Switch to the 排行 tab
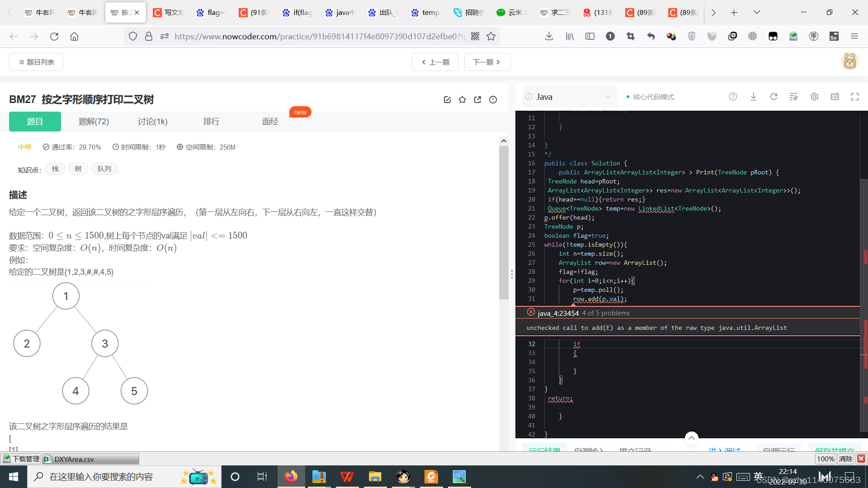 [211, 122]
